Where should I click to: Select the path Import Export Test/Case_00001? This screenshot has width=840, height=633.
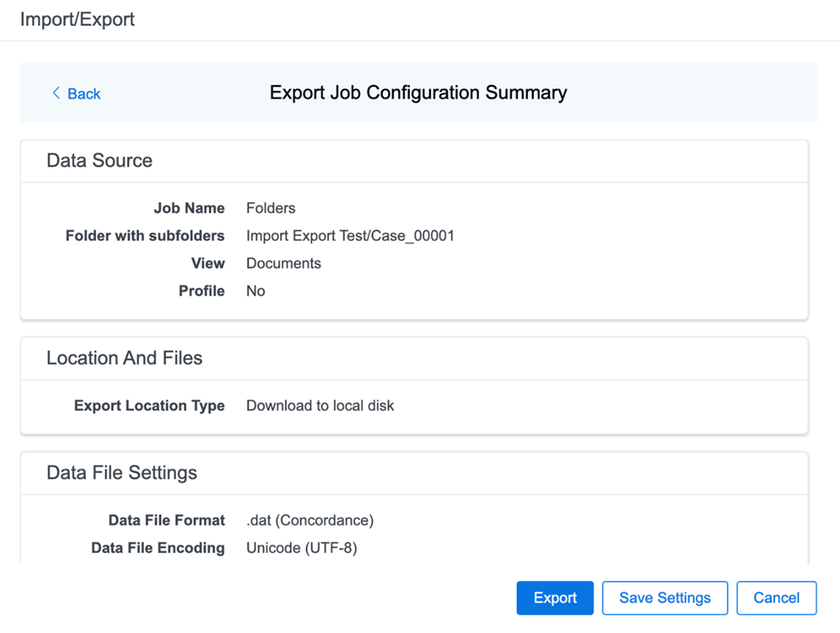pyautogui.click(x=350, y=236)
